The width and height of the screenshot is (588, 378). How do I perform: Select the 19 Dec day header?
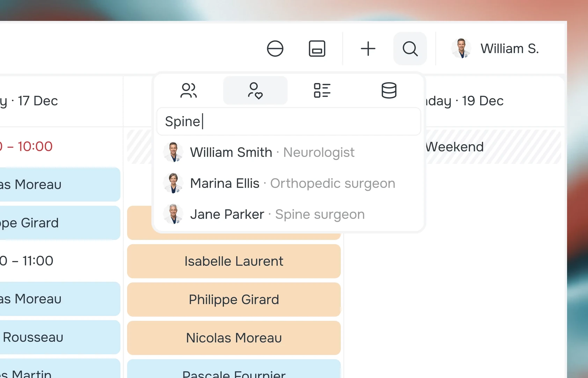[x=464, y=101]
